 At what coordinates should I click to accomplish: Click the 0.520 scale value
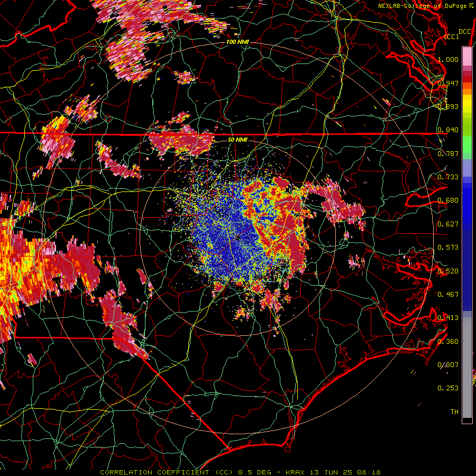tap(448, 271)
